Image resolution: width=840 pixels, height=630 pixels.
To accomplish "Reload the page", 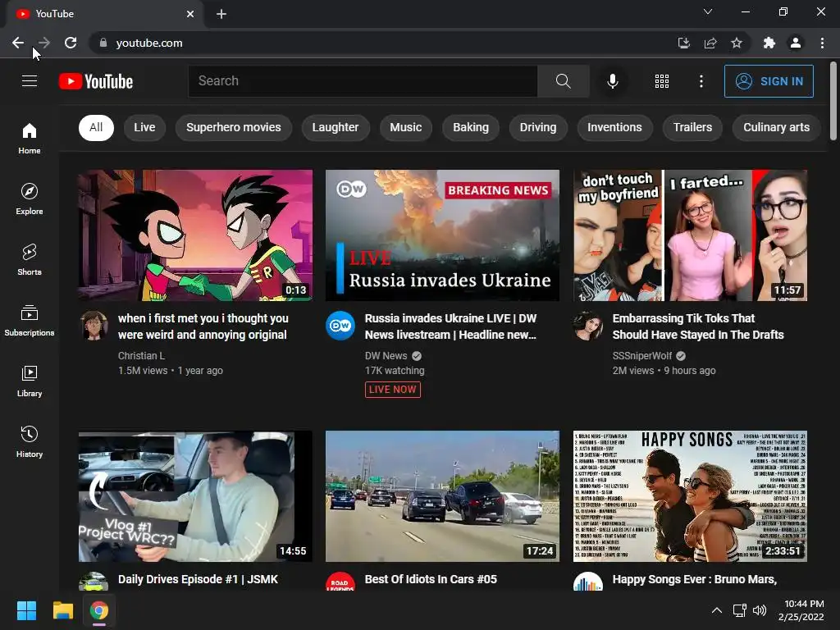I will click(71, 43).
